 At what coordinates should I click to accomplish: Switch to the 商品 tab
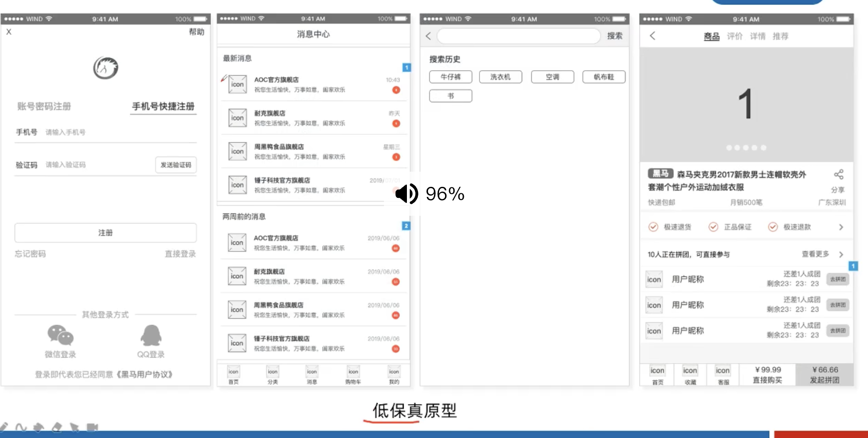pos(712,36)
